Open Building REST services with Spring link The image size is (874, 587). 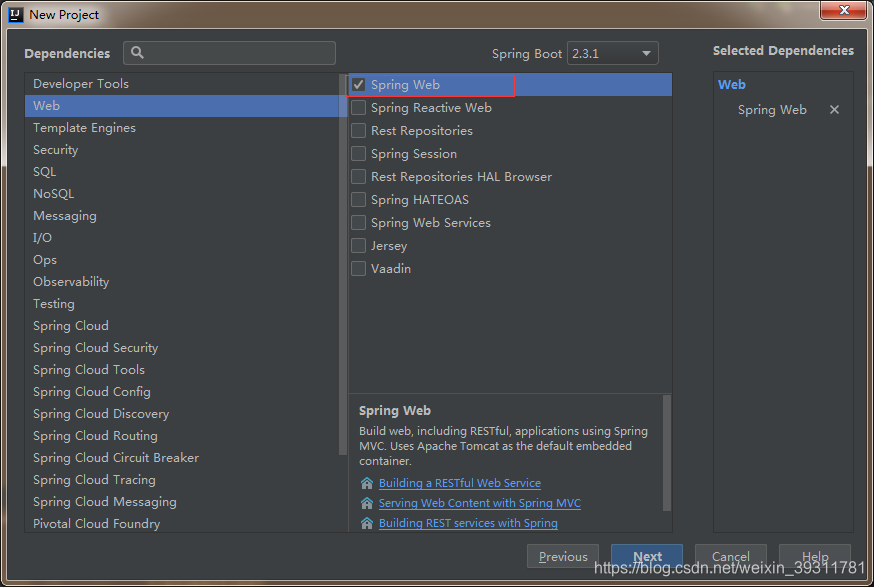click(468, 523)
